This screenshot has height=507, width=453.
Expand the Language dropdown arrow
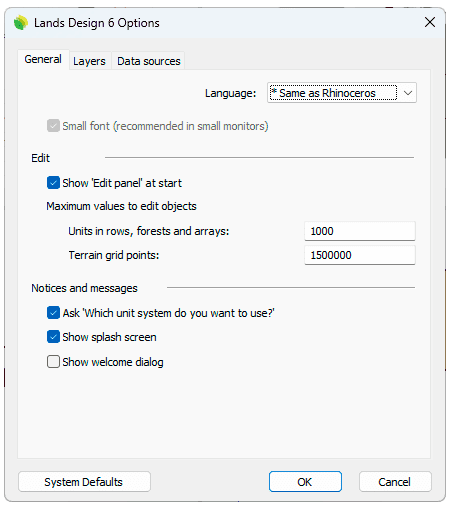408,93
